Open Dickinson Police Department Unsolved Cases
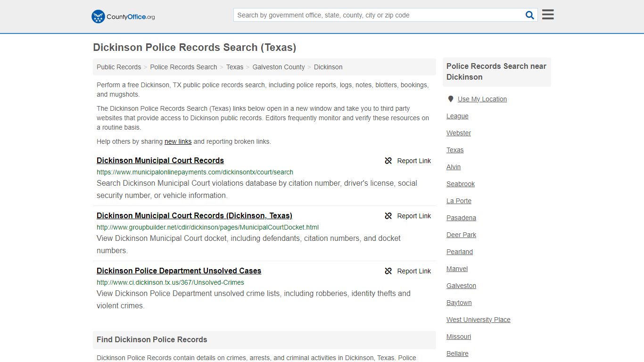644x362 pixels. [x=179, y=271]
